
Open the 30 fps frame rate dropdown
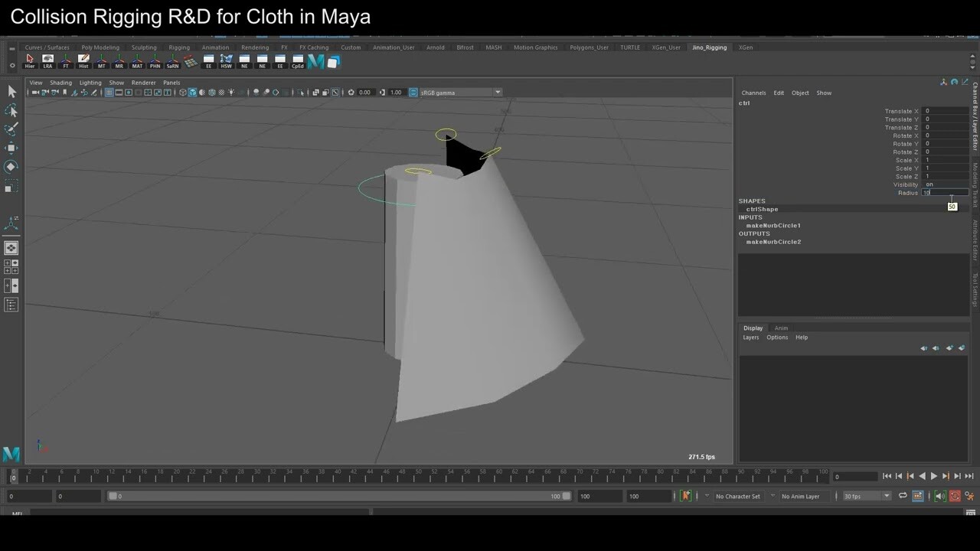coord(865,496)
